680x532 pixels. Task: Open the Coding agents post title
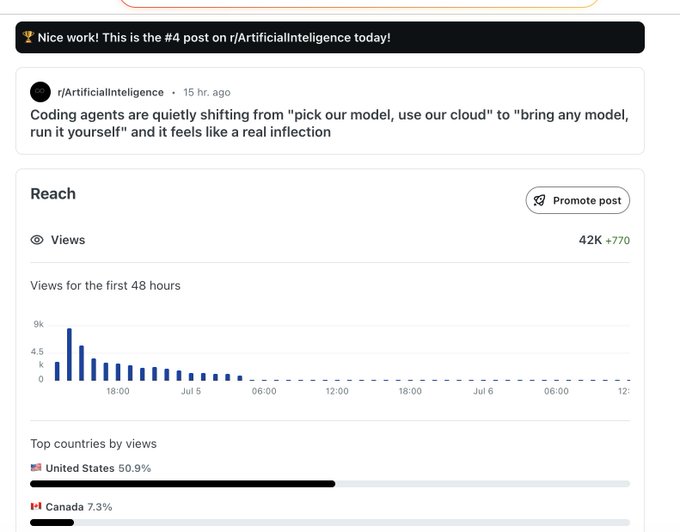(329, 123)
